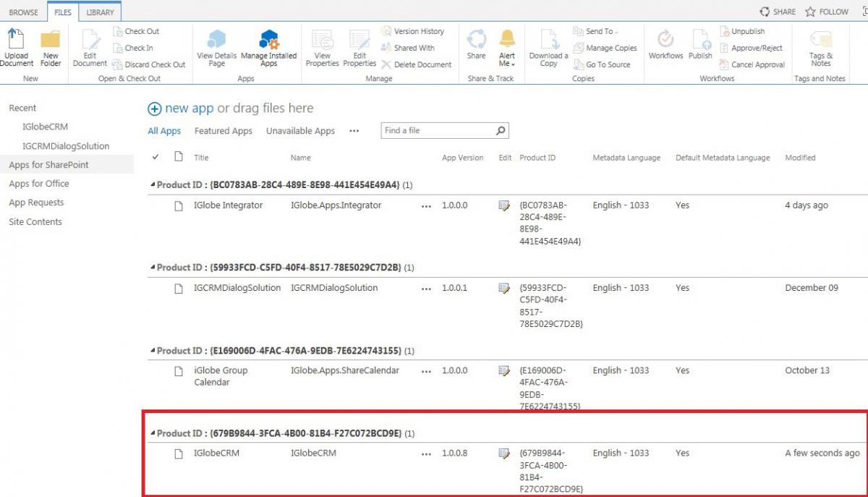The image size is (868, 497).
Task: Open iGlobe Group Calendar ellipsis menu
Action: (426, 371)
